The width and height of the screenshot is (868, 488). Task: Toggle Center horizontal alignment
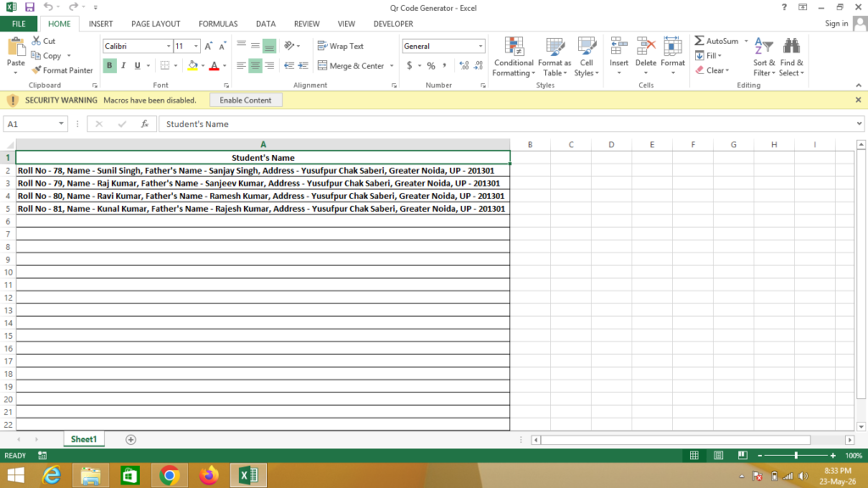(x=255, y=65)
